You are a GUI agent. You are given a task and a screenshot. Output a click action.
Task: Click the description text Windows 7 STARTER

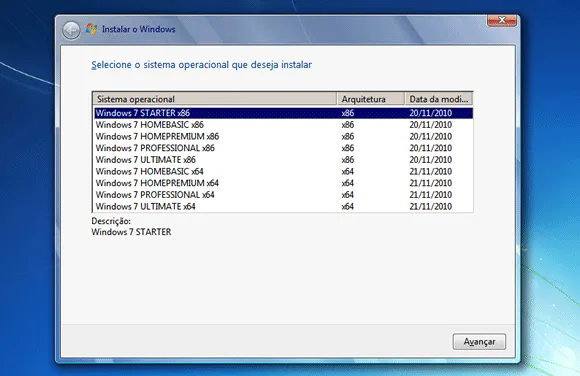pos(131,232)
